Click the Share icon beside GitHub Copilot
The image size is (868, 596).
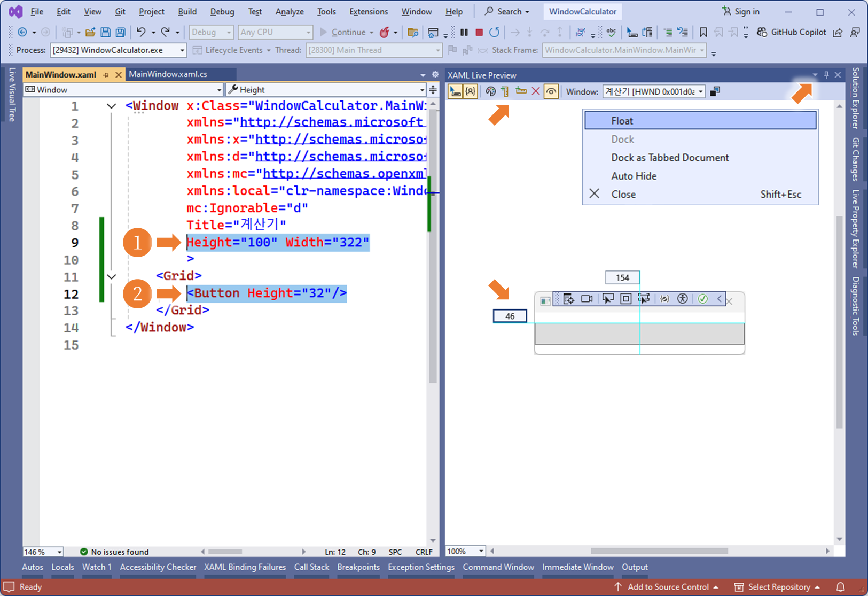click(x=838, y=32)
